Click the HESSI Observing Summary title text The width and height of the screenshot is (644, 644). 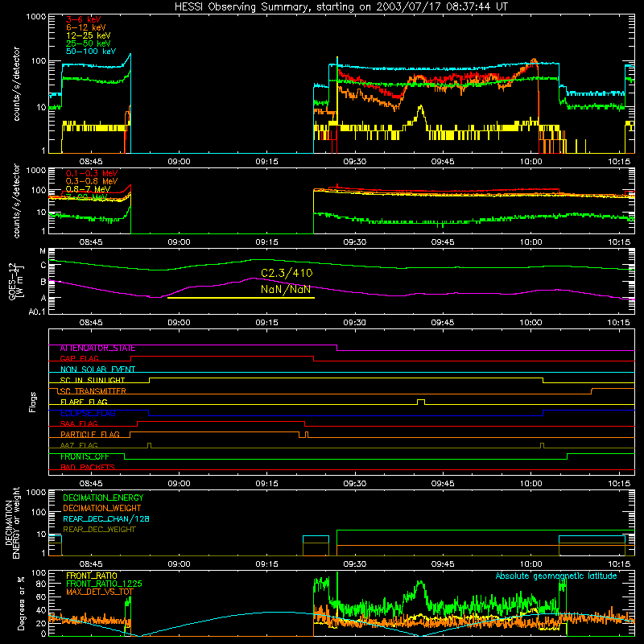(341, 7)
